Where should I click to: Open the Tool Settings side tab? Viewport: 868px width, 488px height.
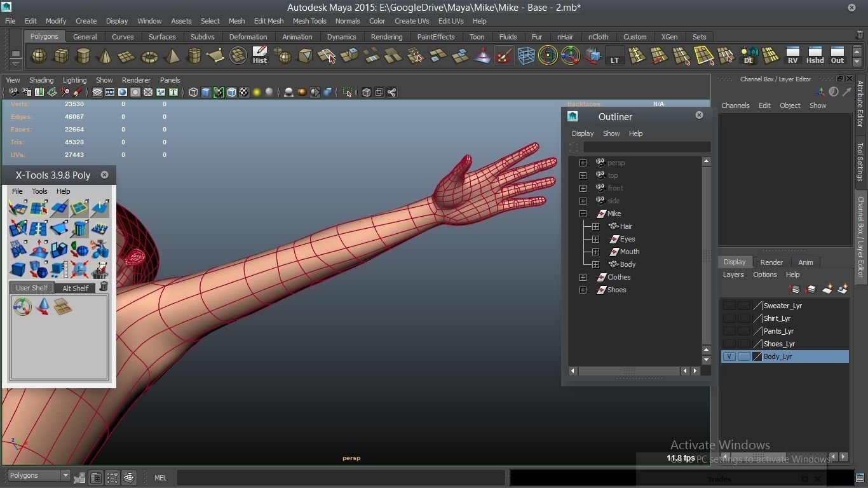(860, 161)
